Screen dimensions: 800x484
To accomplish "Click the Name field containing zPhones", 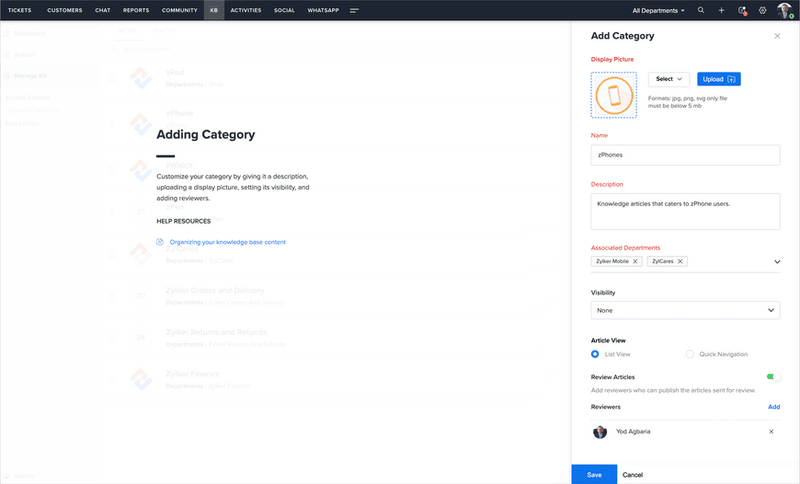I will pyautogui.click(x=685, y=155).
